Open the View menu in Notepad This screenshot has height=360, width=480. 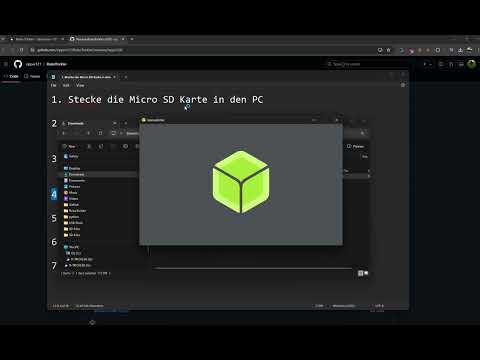pyautogui.click(x=80, y=85)
